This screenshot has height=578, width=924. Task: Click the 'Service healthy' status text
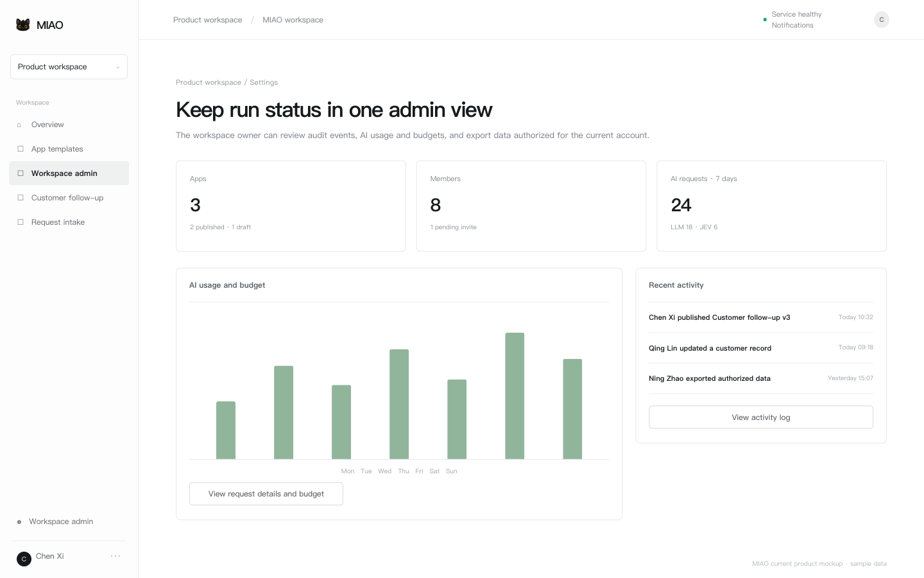(796, 14)
